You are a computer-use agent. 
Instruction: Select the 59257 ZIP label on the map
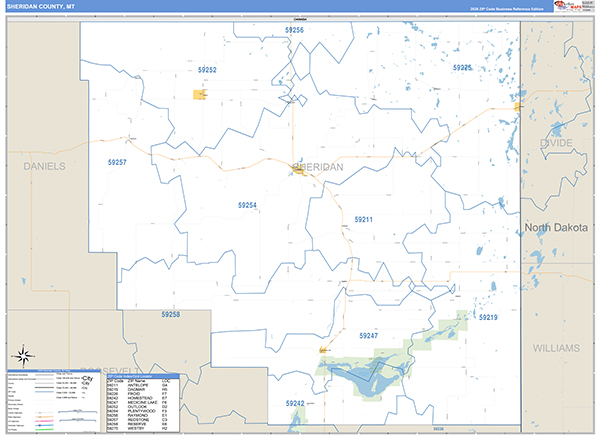click(117, 162)
